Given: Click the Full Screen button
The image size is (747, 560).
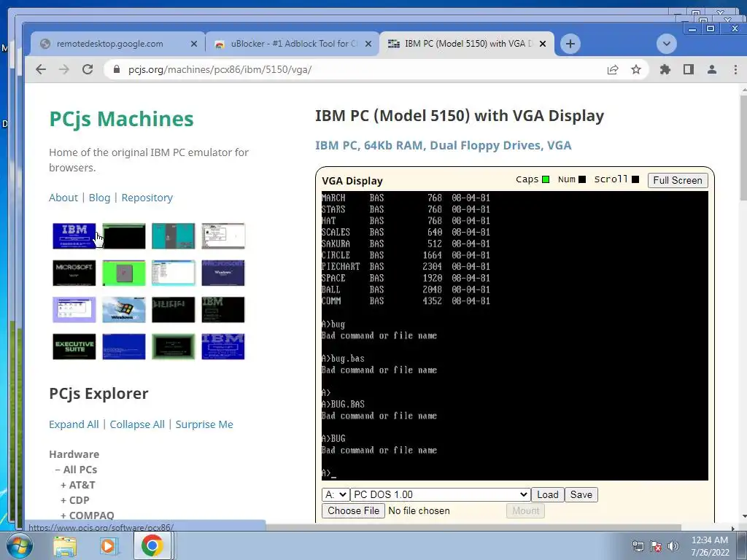Looking at the screenshot, I should pos(678,181).
